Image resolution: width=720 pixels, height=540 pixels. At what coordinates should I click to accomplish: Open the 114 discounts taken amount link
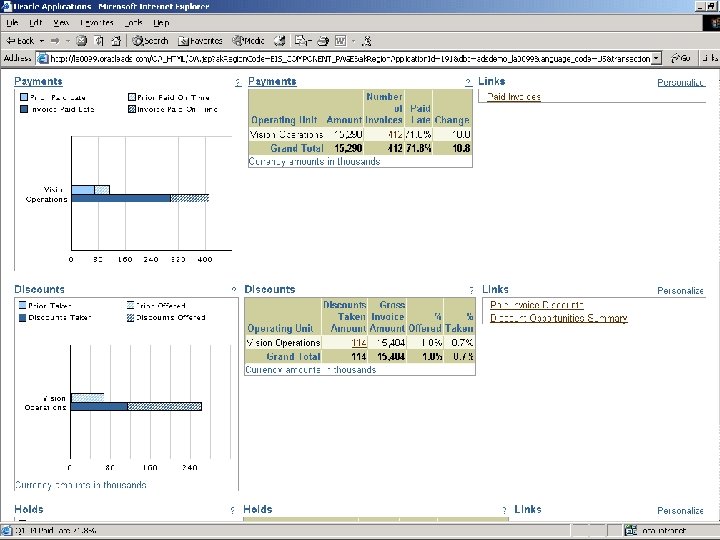[x=359, y=343]
